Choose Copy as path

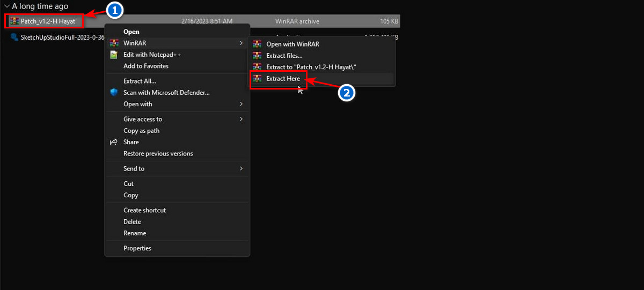(141, 131)
